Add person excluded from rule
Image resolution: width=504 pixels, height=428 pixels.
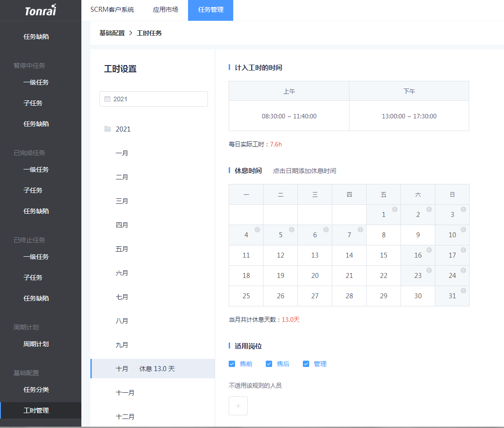point(238,406)
